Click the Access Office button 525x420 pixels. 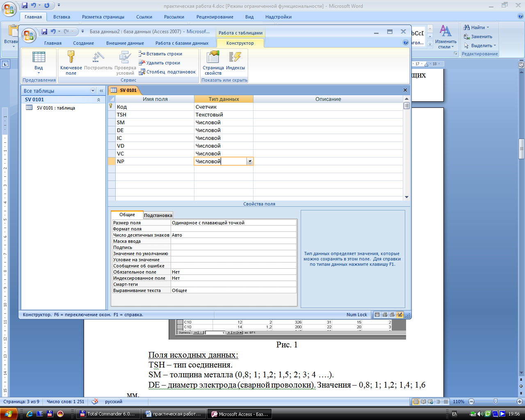click(x=29, y=36)
